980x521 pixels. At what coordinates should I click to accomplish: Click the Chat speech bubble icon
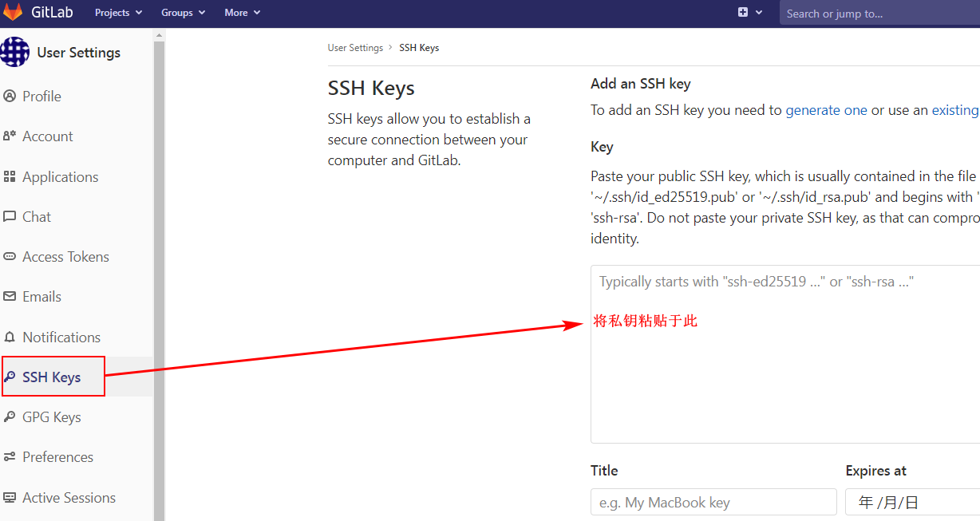point(10,217)
